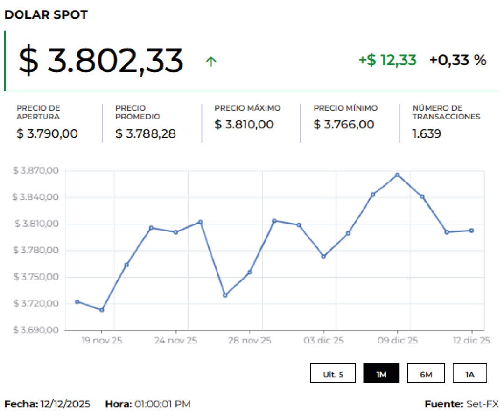Click the 24 nov 25 axis label
The height and width of the screenshot is (420, 504).
(176, 341)
